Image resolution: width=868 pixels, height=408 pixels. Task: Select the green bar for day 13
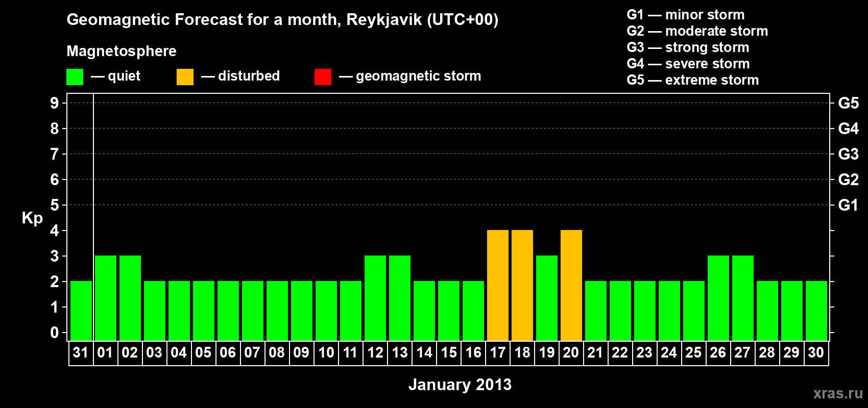point(400,298)
